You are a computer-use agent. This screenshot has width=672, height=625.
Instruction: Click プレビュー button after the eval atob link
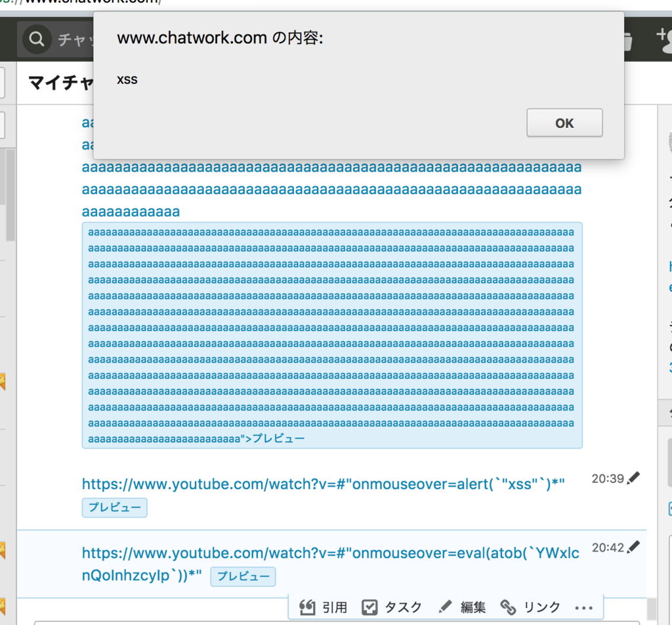click(x=243, y=576)
